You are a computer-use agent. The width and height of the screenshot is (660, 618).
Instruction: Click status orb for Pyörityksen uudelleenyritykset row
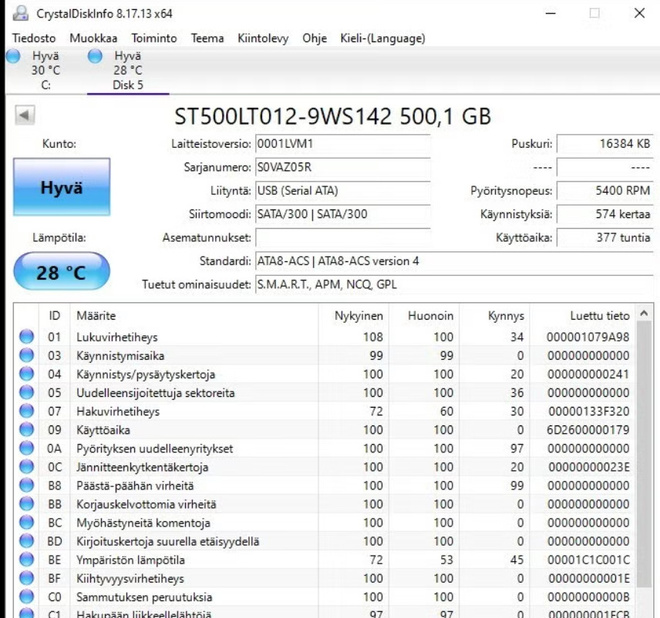(27, 448)
